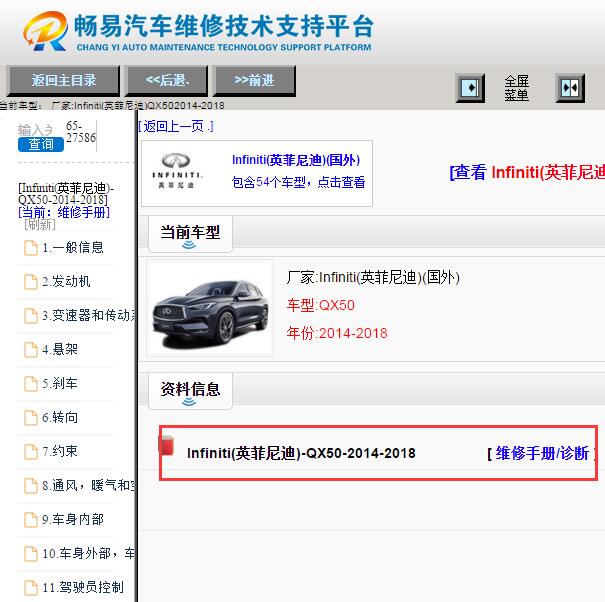Click the 包含54个车型，点击查看 link
Image resolution: width=605 pixels, height=602 pixels.
298,182
